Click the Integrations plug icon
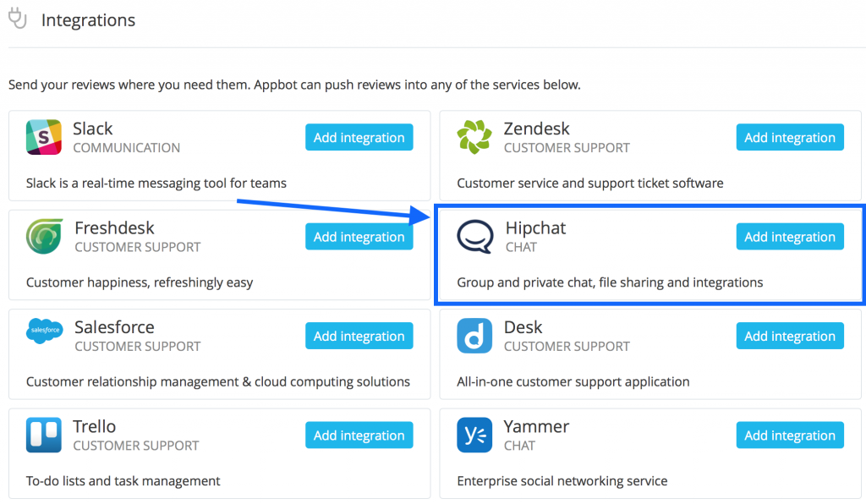Viewport: 866px width, 504px height. 18,19
